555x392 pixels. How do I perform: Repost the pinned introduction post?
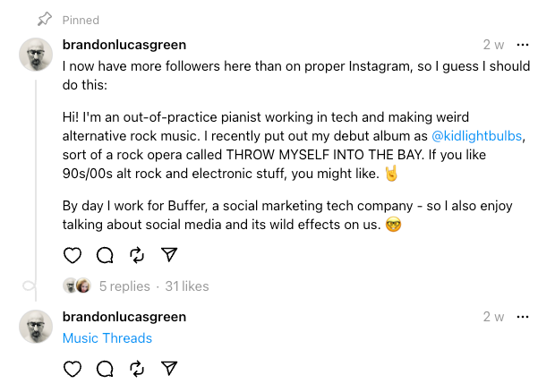[137, 255]
